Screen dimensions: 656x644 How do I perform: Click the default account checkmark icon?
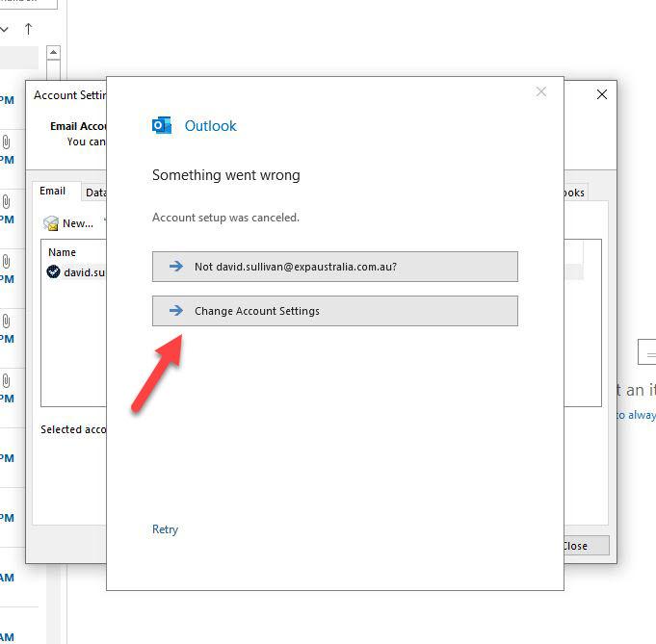point(53,271)
